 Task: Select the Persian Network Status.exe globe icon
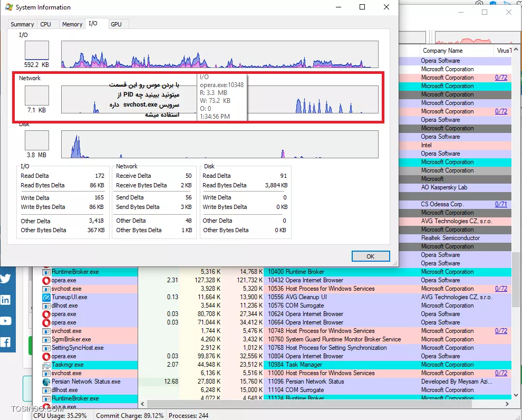46,381
